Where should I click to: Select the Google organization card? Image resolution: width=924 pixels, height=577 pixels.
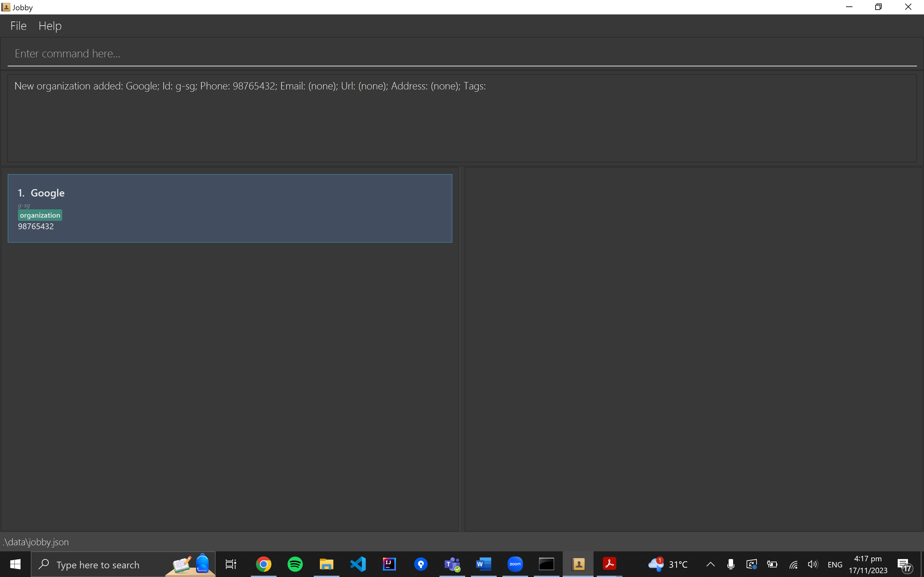pos(230,208)
